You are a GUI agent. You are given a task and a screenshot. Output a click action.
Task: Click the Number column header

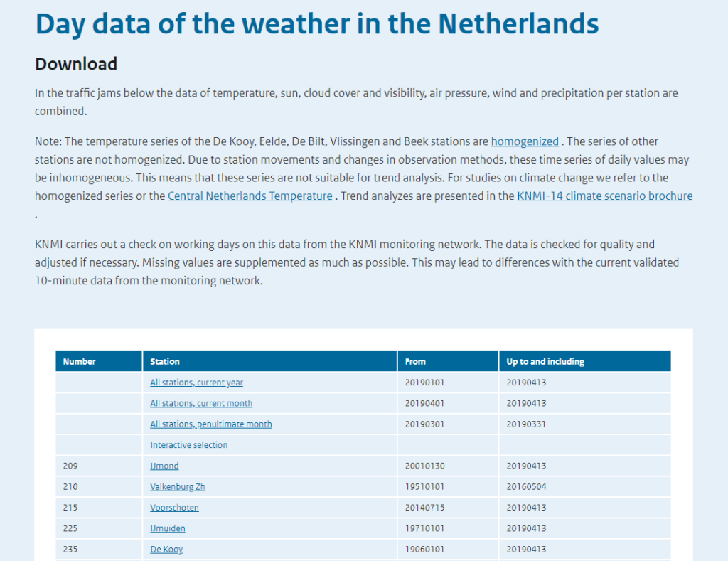(x=79, y=361)
